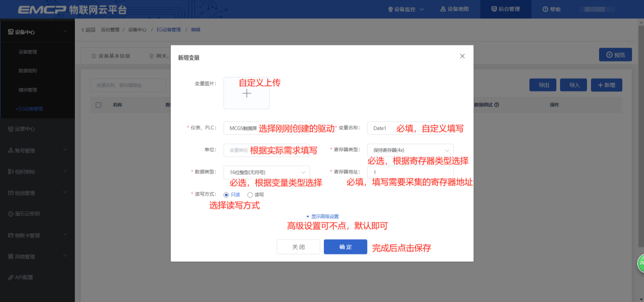Close the 新增变量 dialog with the X
644x302 pixels.
click(462, 56)
